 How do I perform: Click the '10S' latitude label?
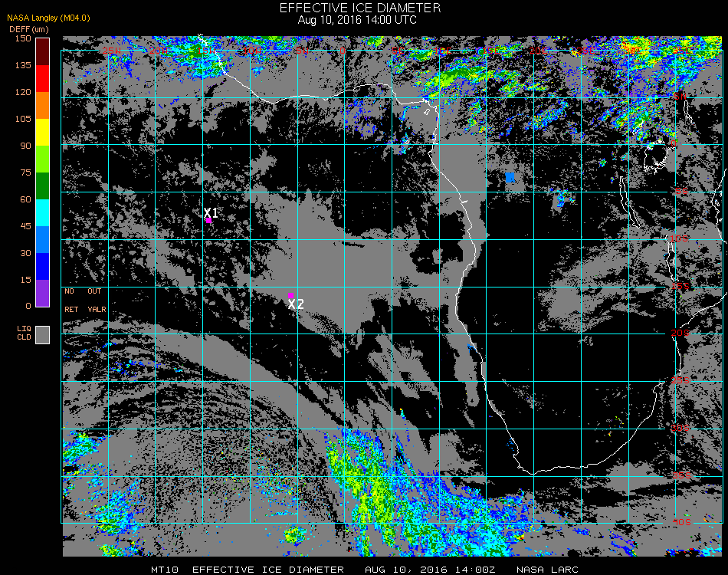679,238
